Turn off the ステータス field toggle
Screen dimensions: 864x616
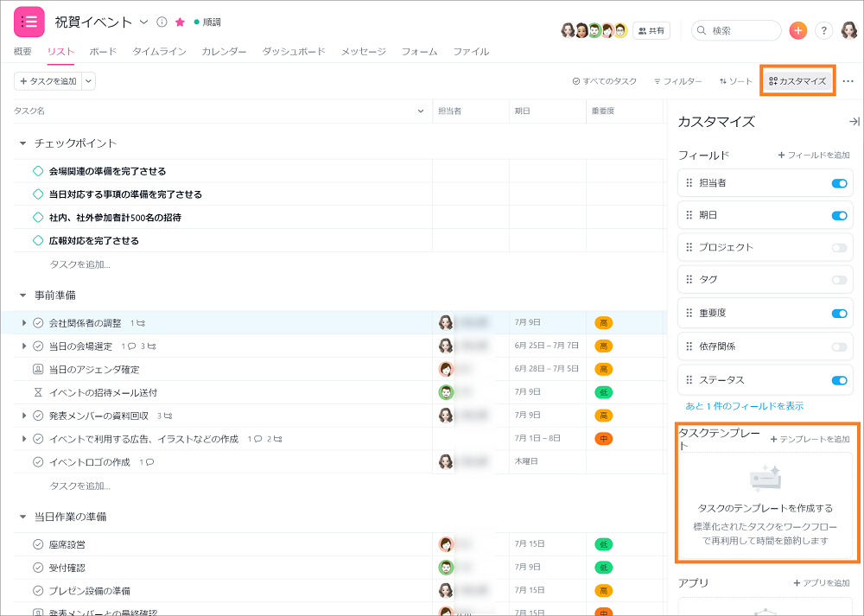[x=839, y=380]
